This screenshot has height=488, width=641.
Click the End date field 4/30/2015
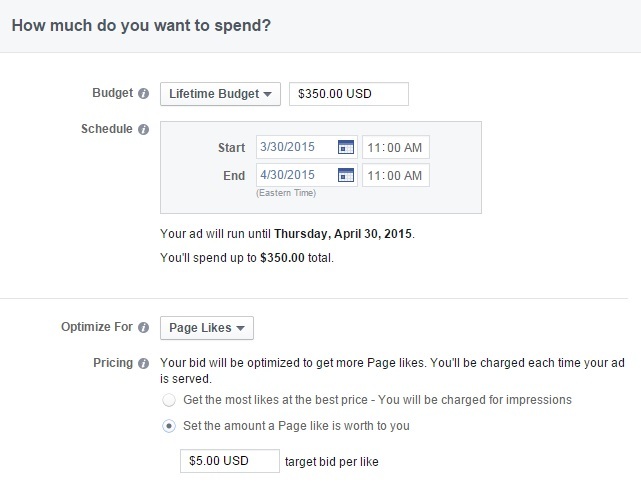297,176
